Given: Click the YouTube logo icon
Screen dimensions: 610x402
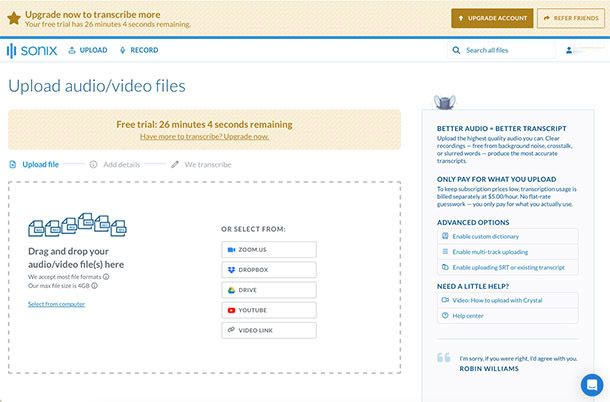Looking at the screenshot, I should pos(231,310).
